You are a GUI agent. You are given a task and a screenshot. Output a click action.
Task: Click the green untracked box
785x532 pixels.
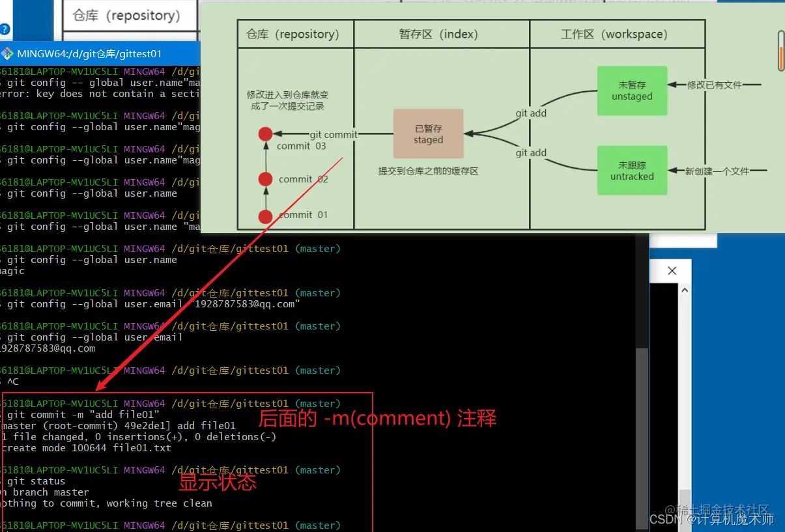[x=631, y=169]
